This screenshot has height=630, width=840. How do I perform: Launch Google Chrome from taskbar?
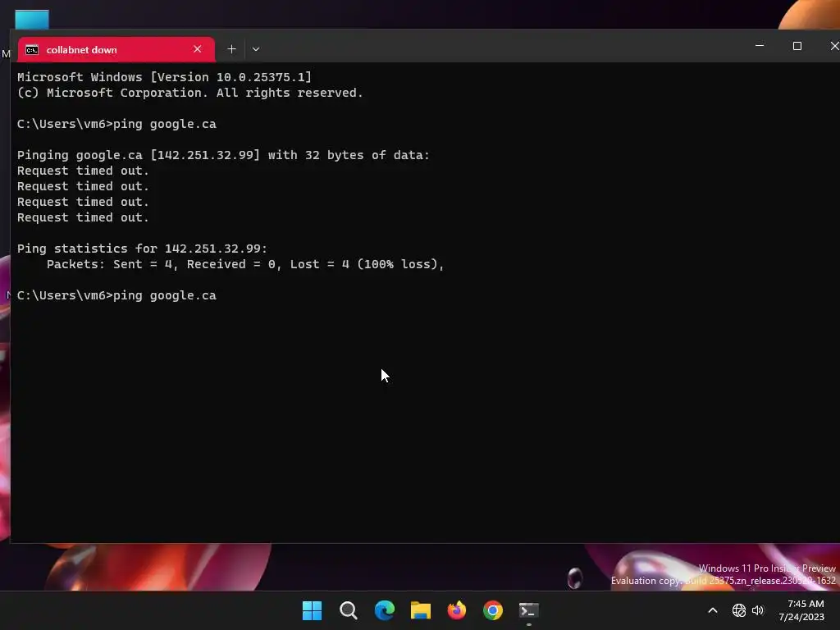tap(493, 610)
